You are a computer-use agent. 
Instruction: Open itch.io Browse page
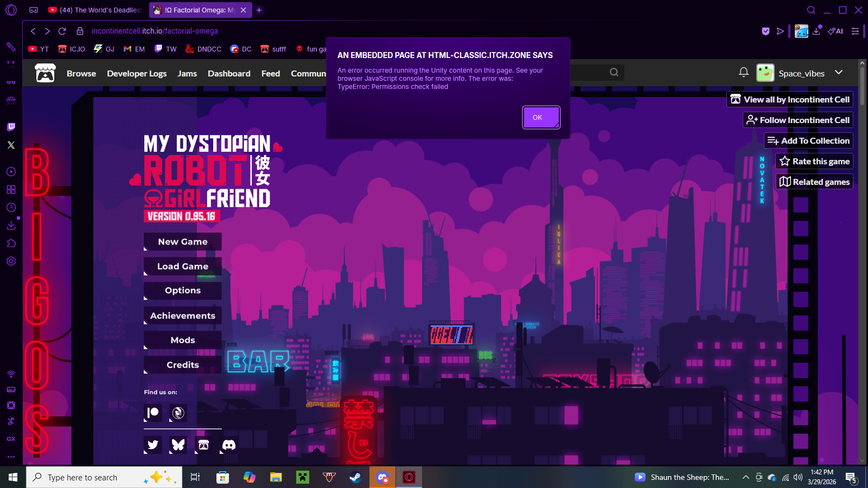[x=81, y=73]
